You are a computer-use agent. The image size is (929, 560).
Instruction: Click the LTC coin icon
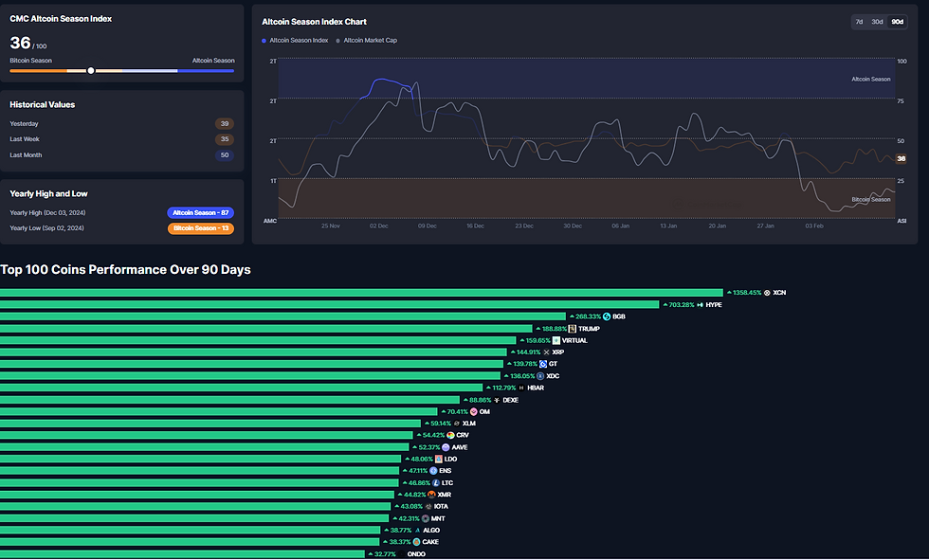click(436, 483)
